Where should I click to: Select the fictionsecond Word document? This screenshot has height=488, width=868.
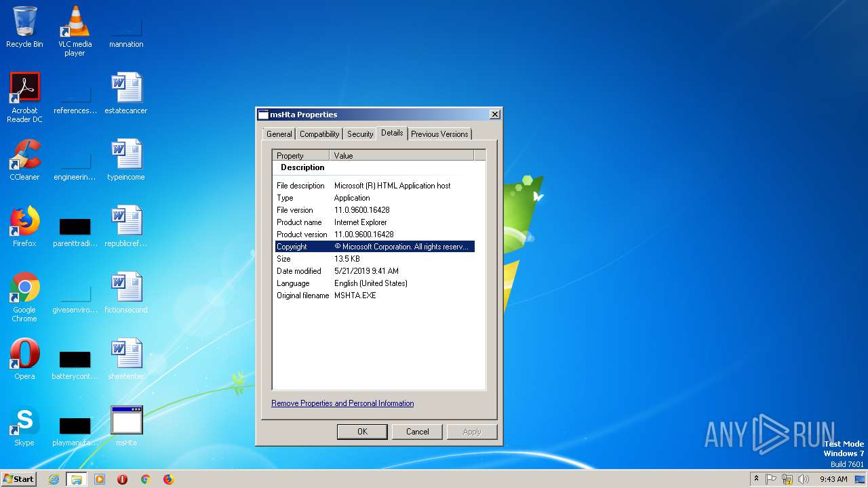click(126, 293)
